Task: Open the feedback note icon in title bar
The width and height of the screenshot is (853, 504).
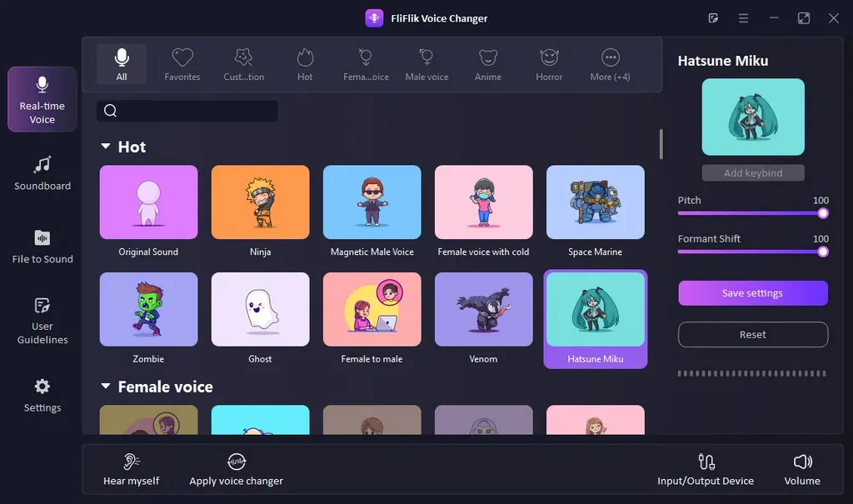Action: [x=713, y=18]
